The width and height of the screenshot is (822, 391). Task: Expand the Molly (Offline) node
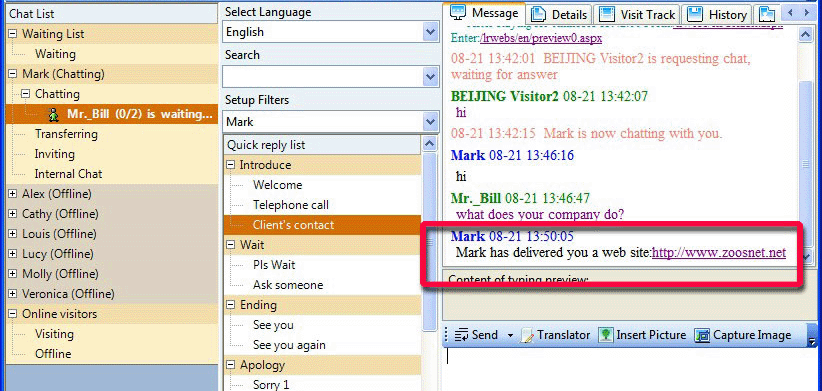tap(13, 274)
